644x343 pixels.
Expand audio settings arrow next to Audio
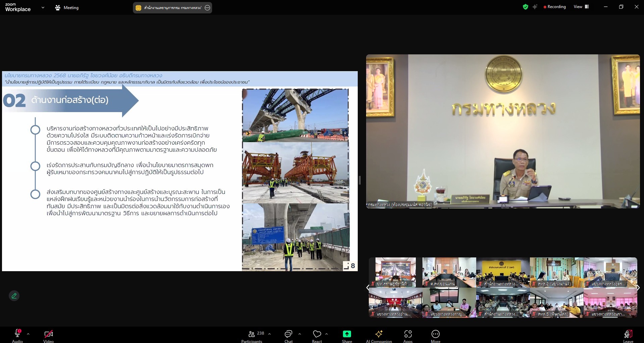point(28,334)
